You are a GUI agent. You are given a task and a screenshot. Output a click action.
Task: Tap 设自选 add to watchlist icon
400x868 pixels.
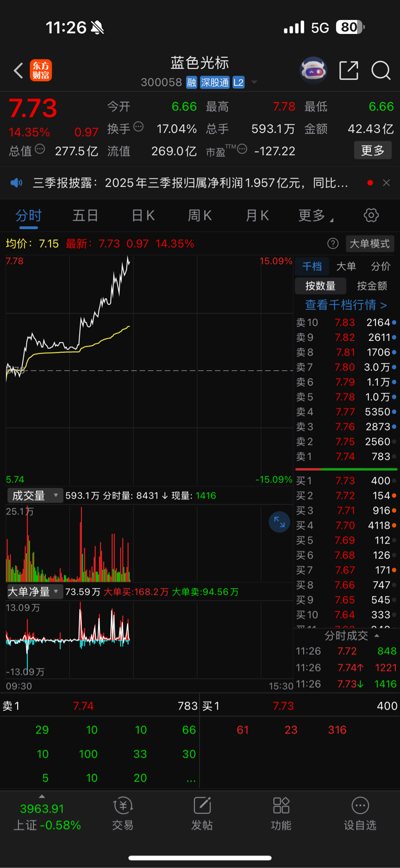(360, 814)
